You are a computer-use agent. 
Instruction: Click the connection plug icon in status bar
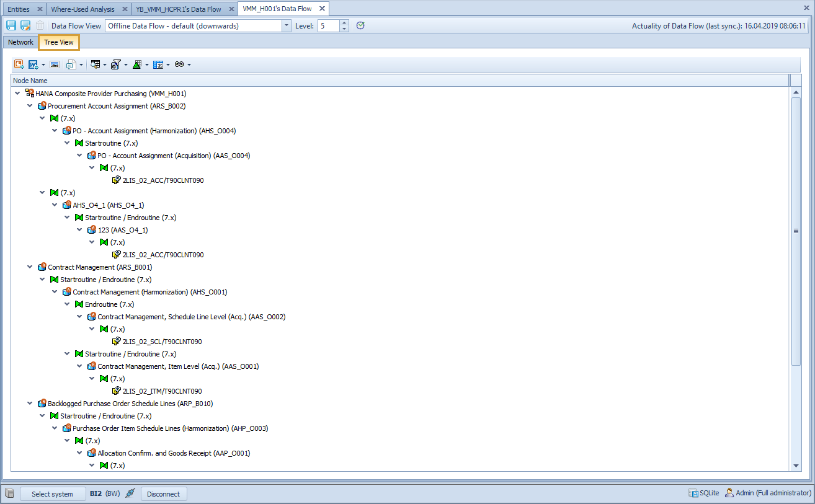(130, 493)
